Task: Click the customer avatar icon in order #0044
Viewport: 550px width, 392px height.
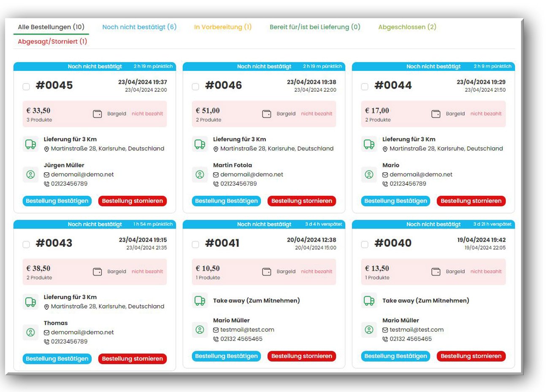Action: point(369,175)
